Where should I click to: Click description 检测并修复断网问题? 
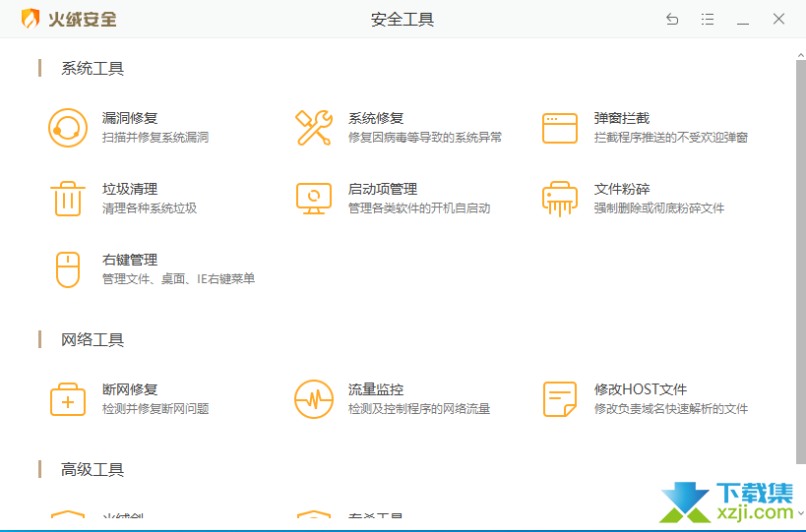tap(155, 408)
